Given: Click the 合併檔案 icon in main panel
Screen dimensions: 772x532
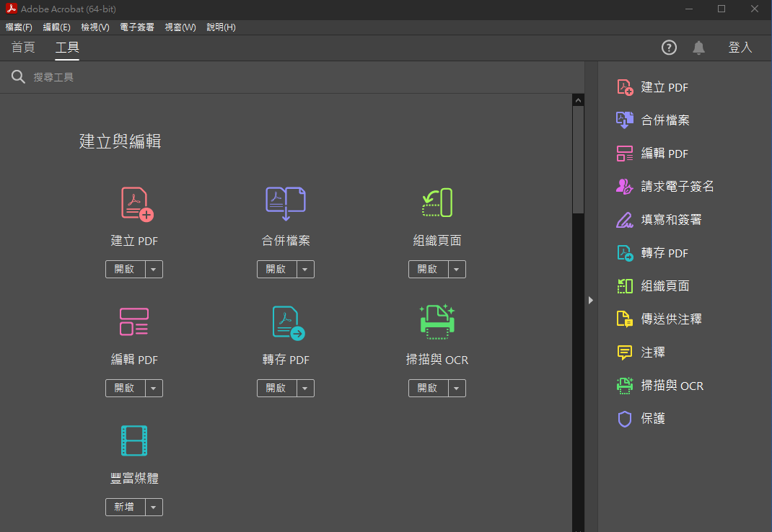Looking at the screenshot, I should coord(286,204).
